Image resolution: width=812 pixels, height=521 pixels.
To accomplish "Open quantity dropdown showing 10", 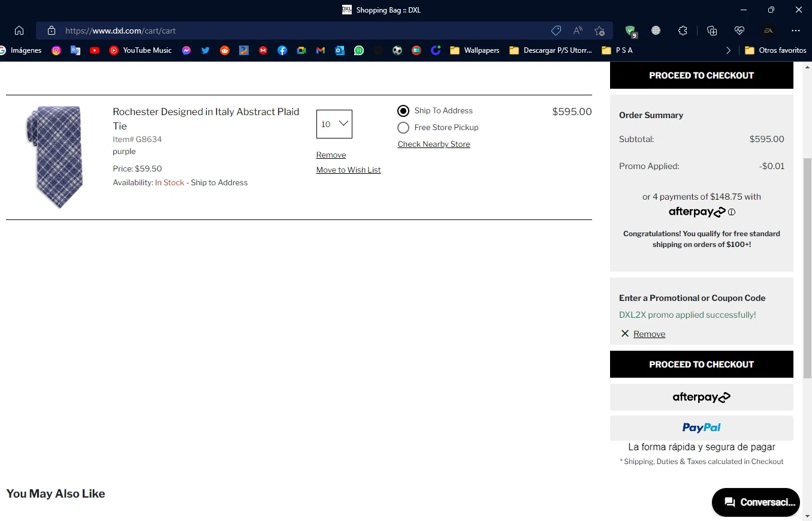I will [x=334, y=124].
